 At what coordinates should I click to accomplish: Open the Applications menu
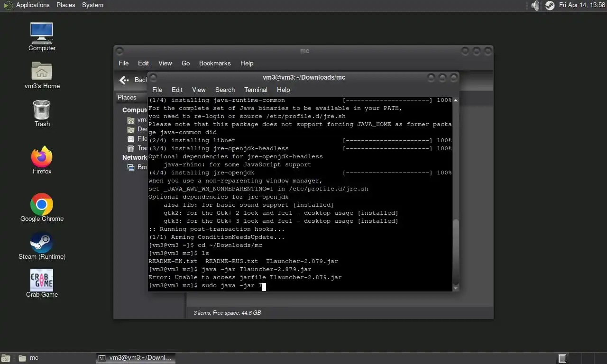coord(33,5)
